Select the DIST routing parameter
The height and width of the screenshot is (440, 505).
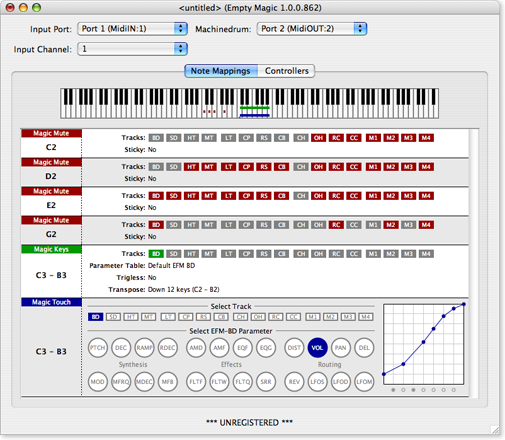click(x=294, y=348)
